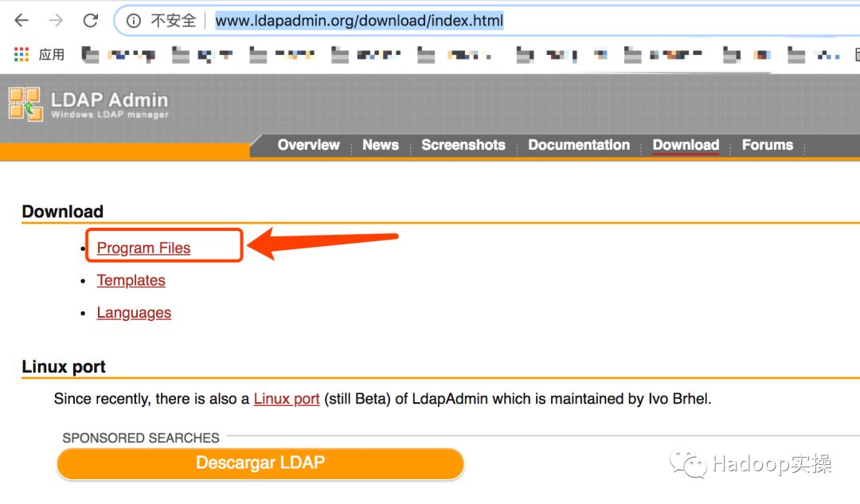The image size is (860, 504).
Task: Open the Documentation tab
Action: click(x=579, y=145)
